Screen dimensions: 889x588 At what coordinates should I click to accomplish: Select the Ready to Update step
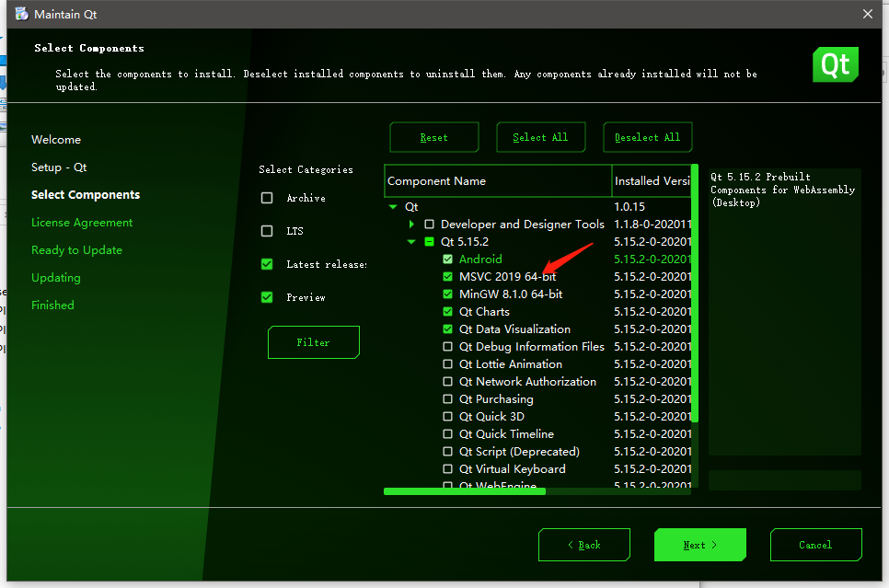(x=77, y=250)
